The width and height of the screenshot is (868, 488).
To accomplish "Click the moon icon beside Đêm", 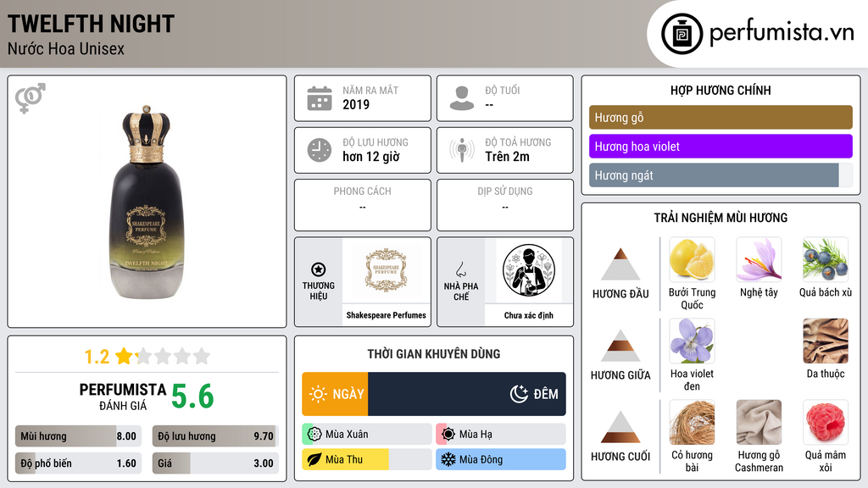I will (519, 394).
